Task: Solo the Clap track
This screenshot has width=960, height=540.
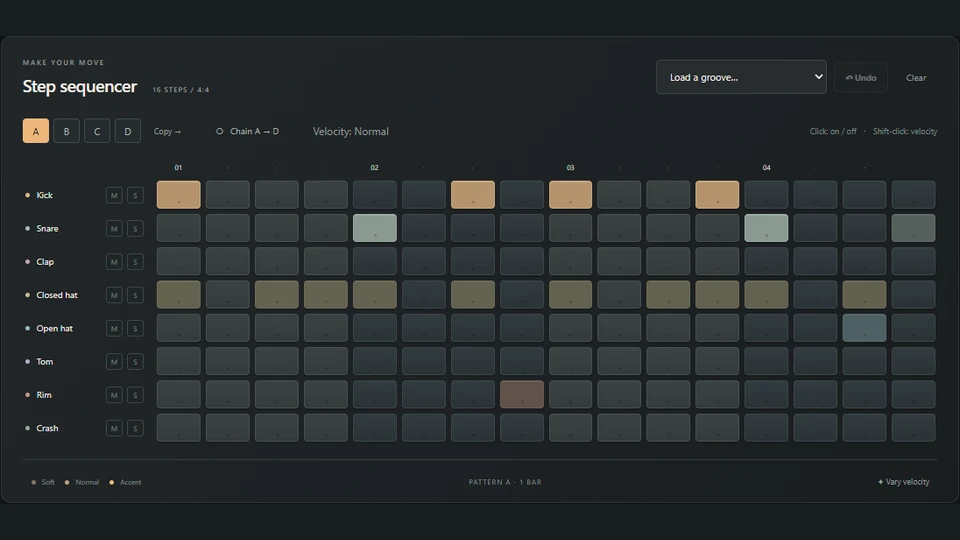Action: (x=135, y=262)
